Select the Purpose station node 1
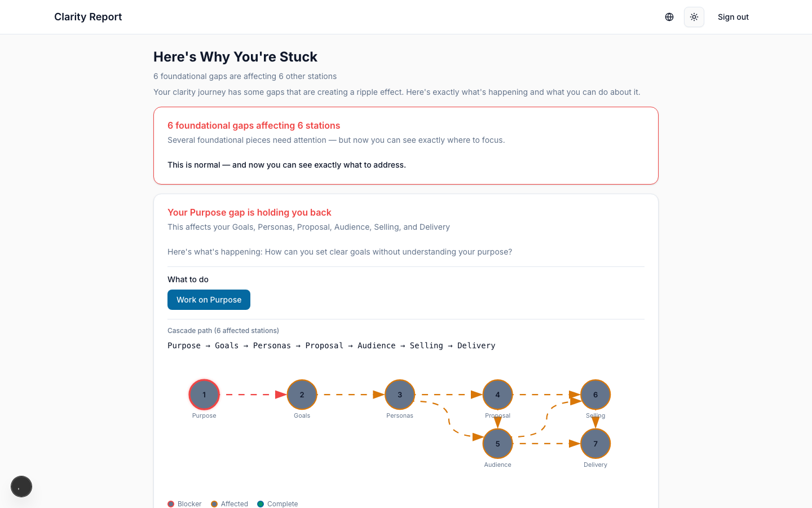The image size is (812, 508). coord(204,395)
